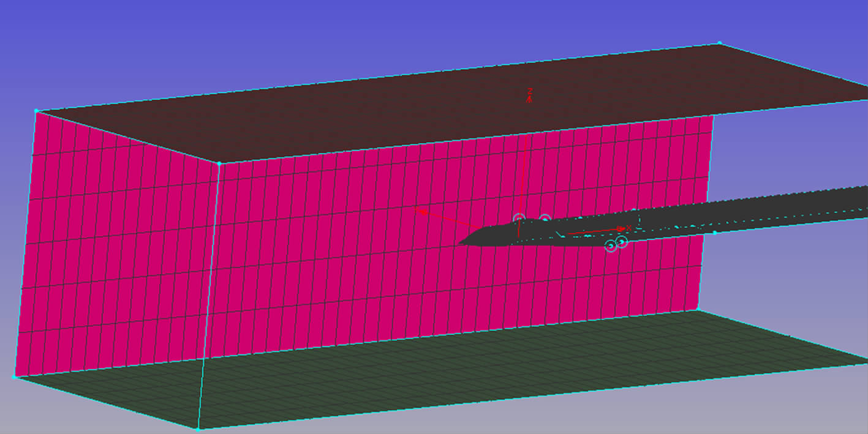Select the cyan vertex at upper-left box corner
Image resolution: width=868 pixels, height=434 pixels.
(37, 111)
